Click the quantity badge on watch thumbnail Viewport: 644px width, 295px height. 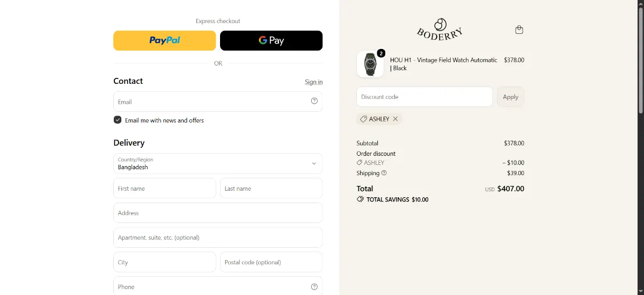pos(381,53)
